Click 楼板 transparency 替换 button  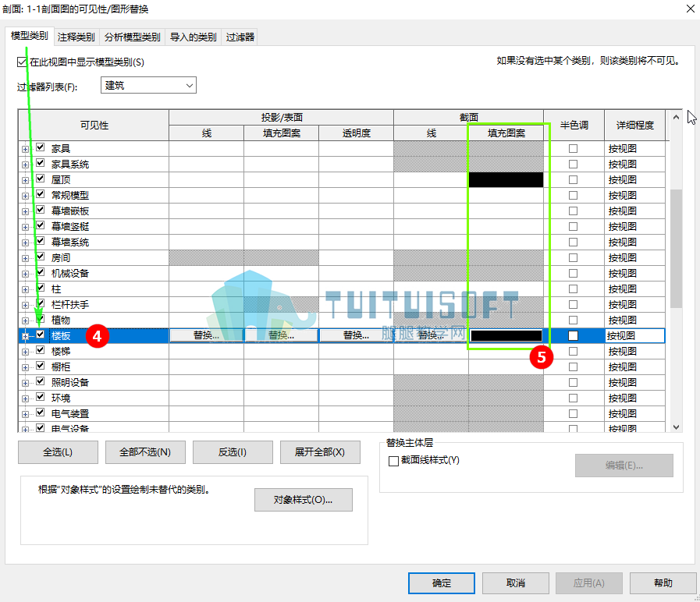tap(357, 335)
